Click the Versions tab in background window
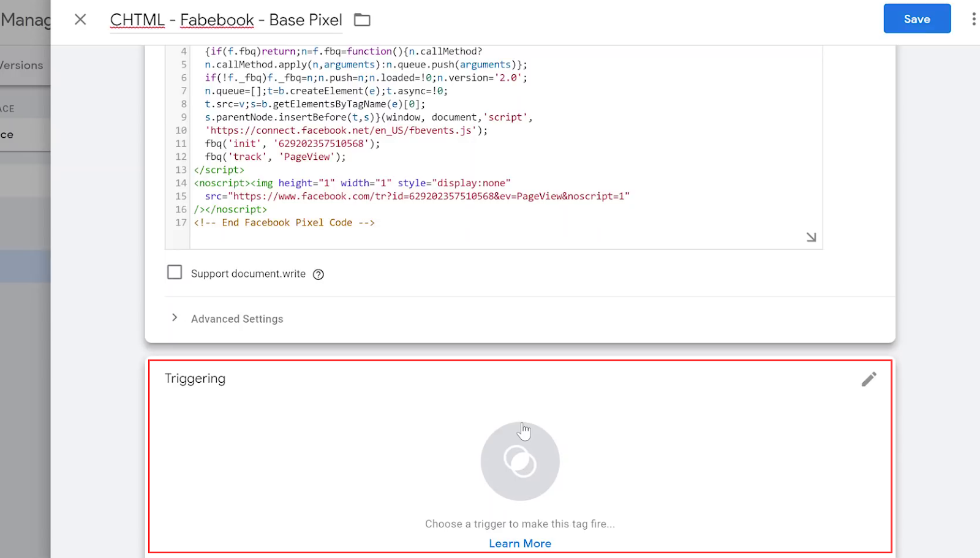The width and height of the screenshot is (980, 558). [x=21, y=66]
